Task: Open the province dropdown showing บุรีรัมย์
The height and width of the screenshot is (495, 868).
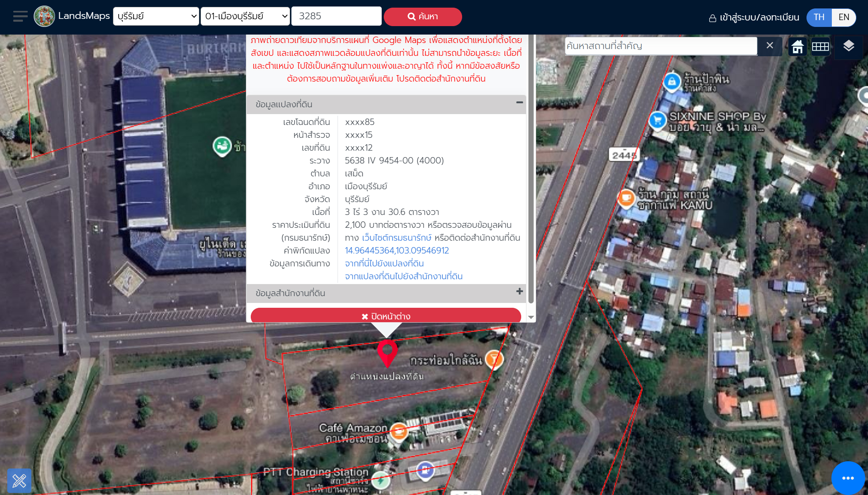Action: click(x=156, y=16)
